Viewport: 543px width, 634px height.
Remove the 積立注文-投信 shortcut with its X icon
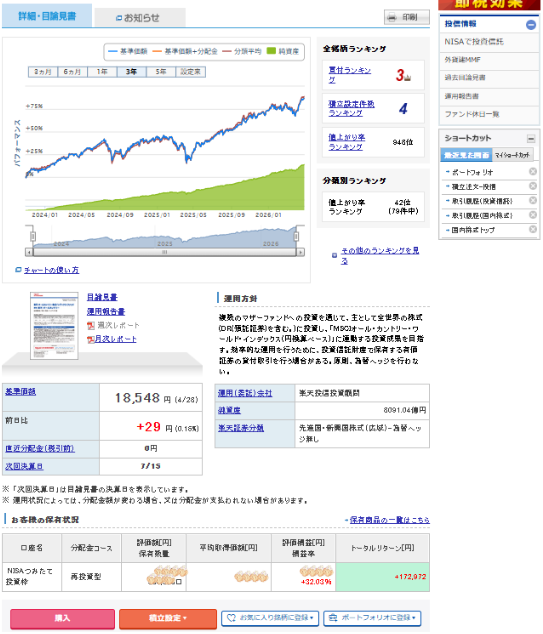pyautogui.click(x=533, y=186)
